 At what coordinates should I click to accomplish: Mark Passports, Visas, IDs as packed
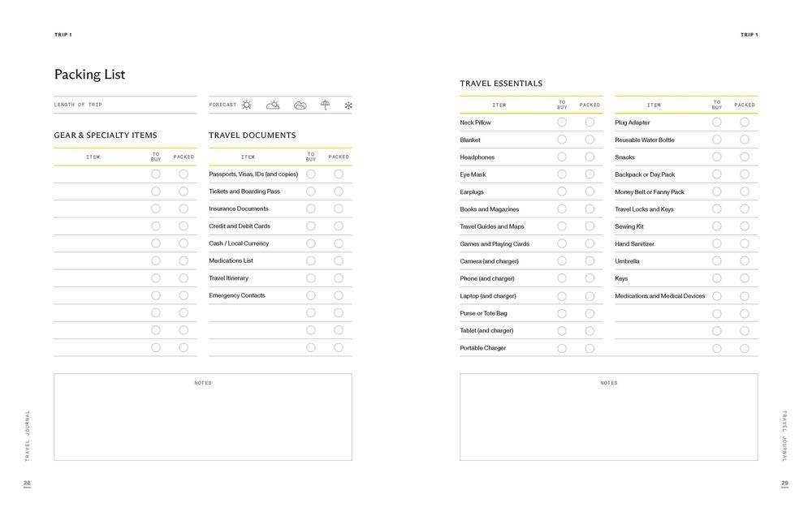[339, 174]
